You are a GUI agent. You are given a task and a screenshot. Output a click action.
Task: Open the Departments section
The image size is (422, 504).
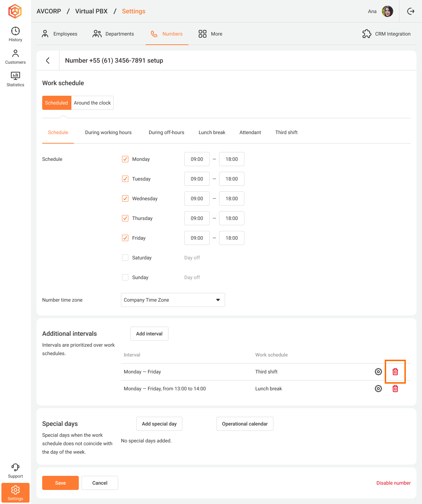(x=113, y=34)
